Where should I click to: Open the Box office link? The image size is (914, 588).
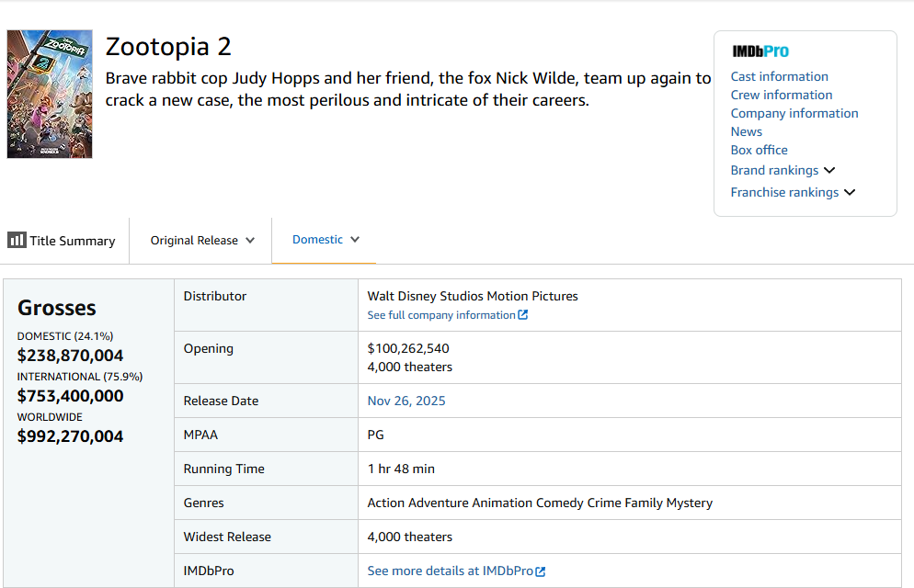(x=759, y=150)
